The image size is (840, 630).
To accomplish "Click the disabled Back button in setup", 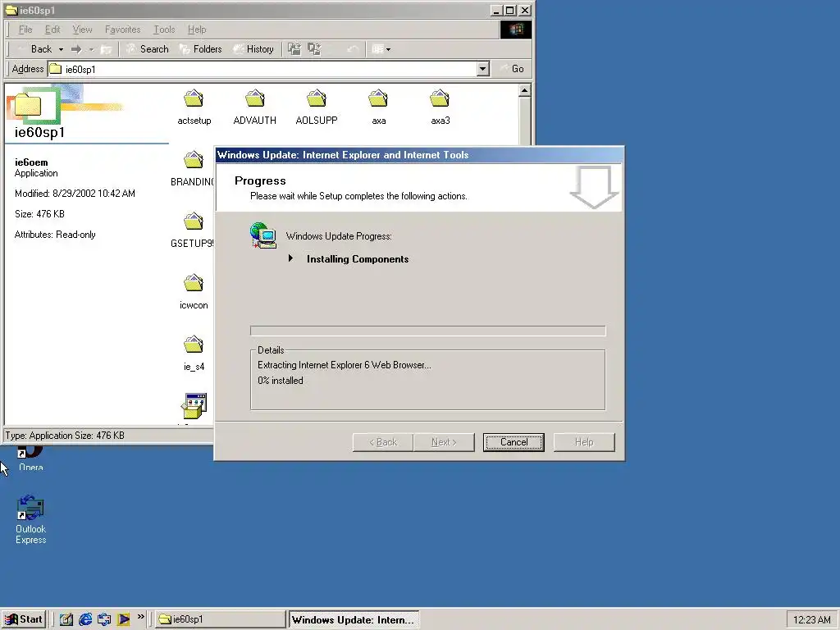I will [382, 442].
